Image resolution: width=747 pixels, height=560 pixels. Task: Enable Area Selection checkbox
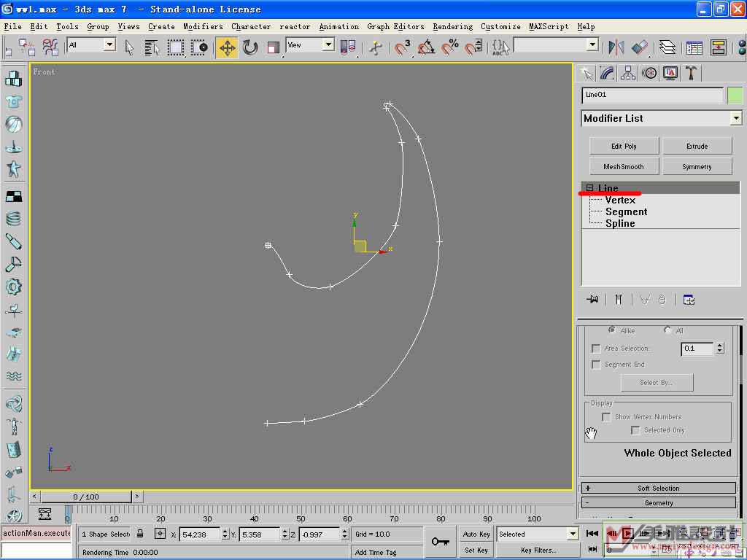tap(595, 349)
